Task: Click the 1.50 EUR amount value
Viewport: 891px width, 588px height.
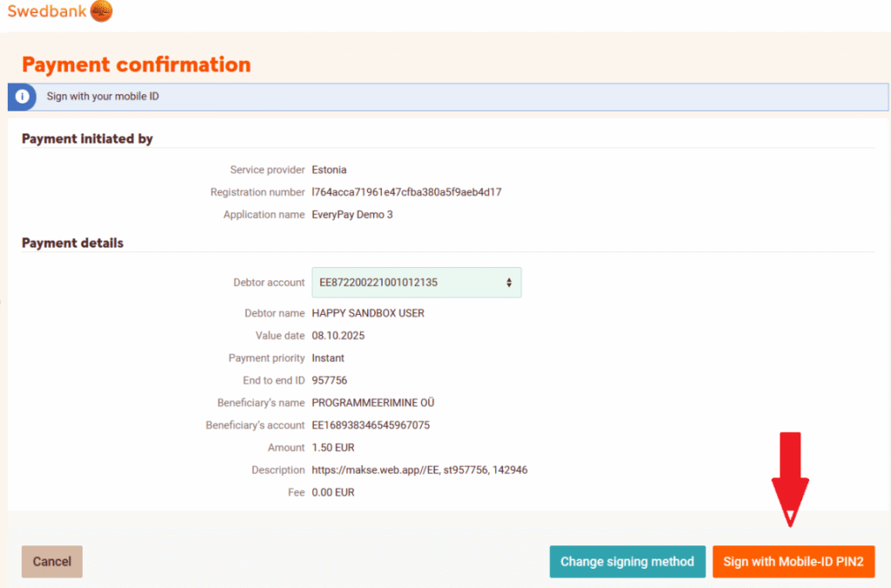Action: 334,448
